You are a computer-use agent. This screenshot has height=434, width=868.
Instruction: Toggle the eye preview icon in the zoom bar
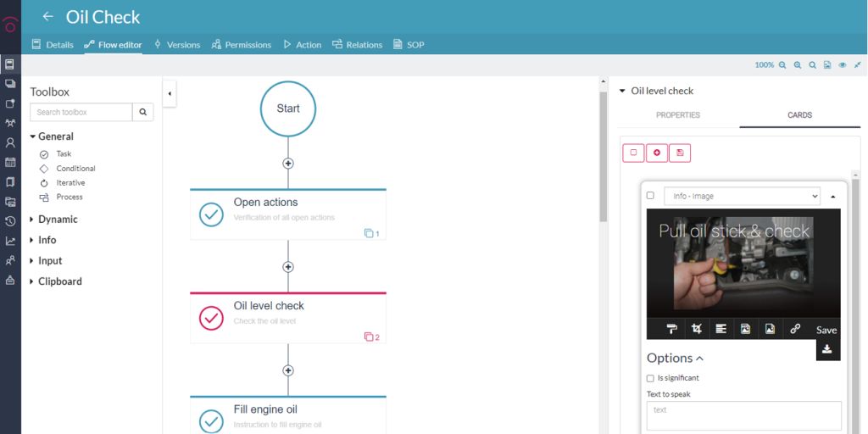843,65
